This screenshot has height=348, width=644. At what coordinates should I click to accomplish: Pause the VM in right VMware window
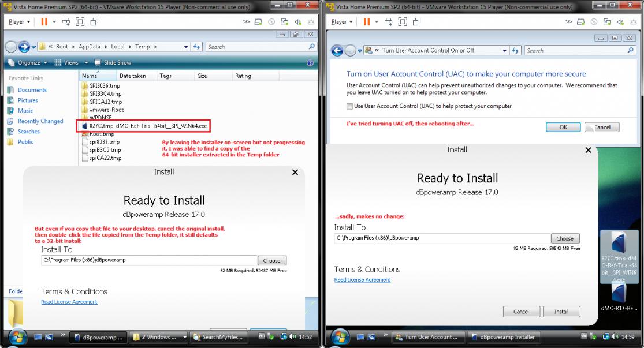click(366, 22)
